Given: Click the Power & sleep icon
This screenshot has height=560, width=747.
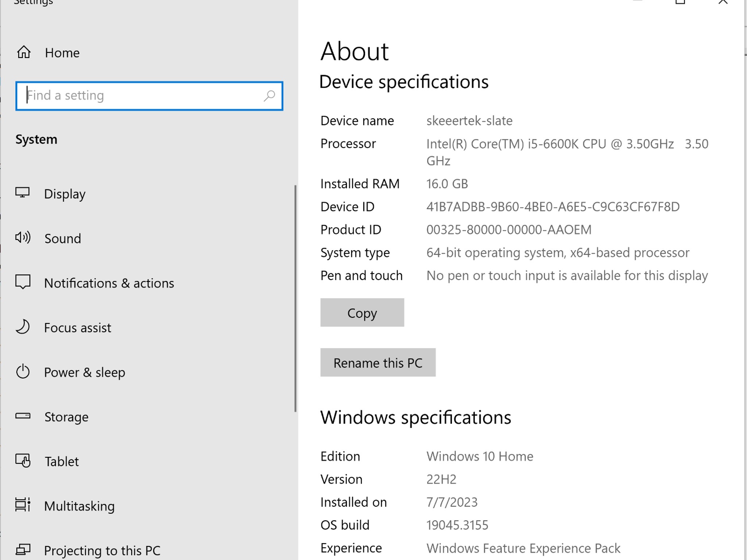Looking at the screenshot, I should point(23,372).
